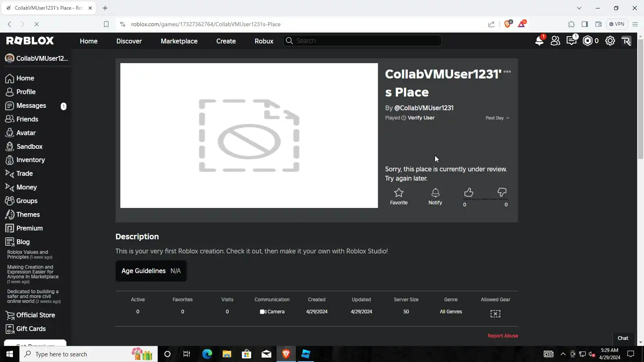Open the Brave main menu hamburger icon
The image size is (644, 362).
(635, 24)
